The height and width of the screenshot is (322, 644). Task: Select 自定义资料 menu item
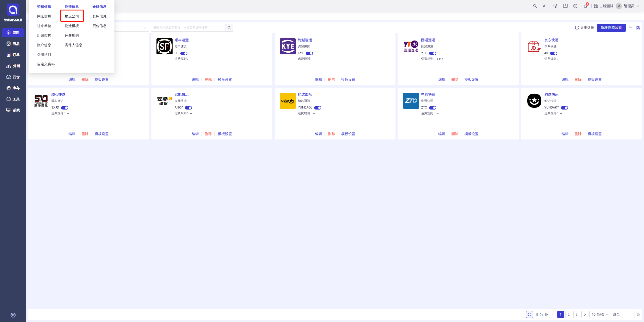coord(46,64)
